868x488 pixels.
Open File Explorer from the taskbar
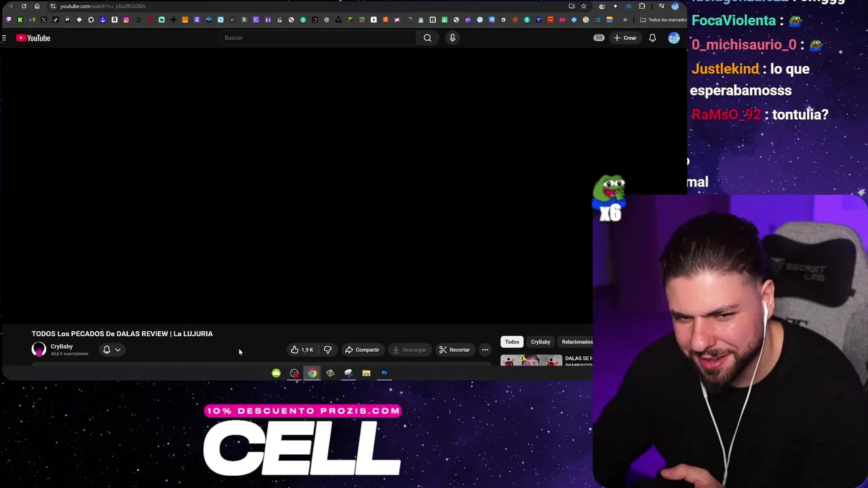pyautogui.click(x=366, y=373)
